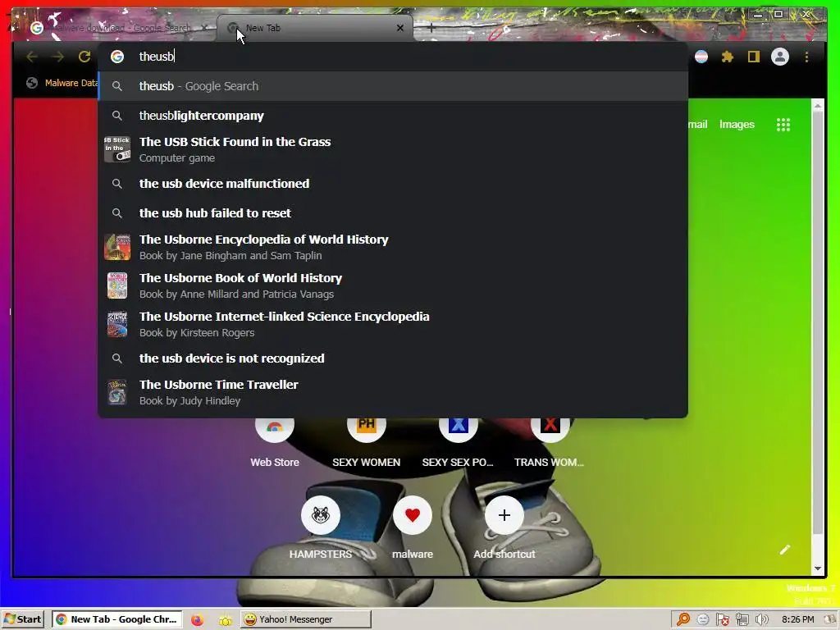The height and width of the screenshot is (630, 840).
Task: Click the magnifier tray icon
Action: coord(683,619)
